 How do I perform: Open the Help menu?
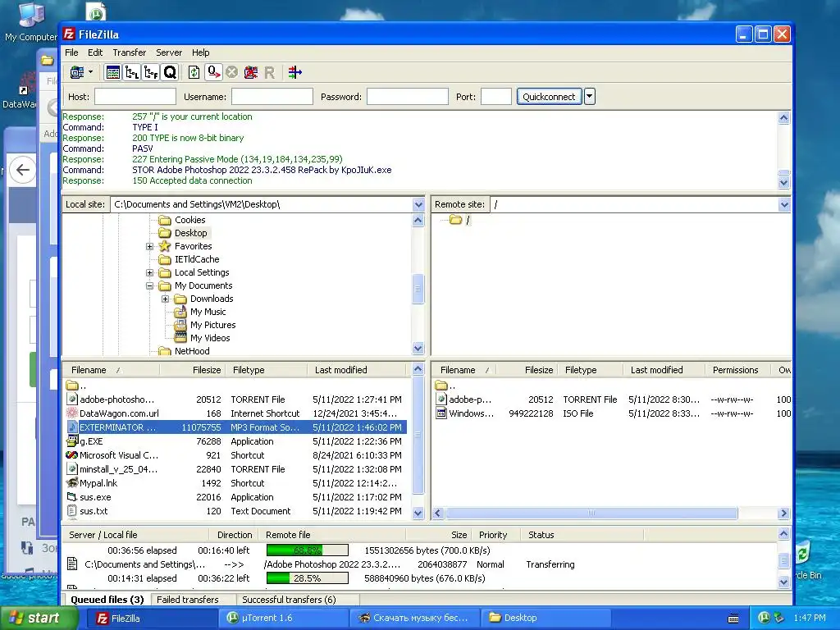[201, 52]
